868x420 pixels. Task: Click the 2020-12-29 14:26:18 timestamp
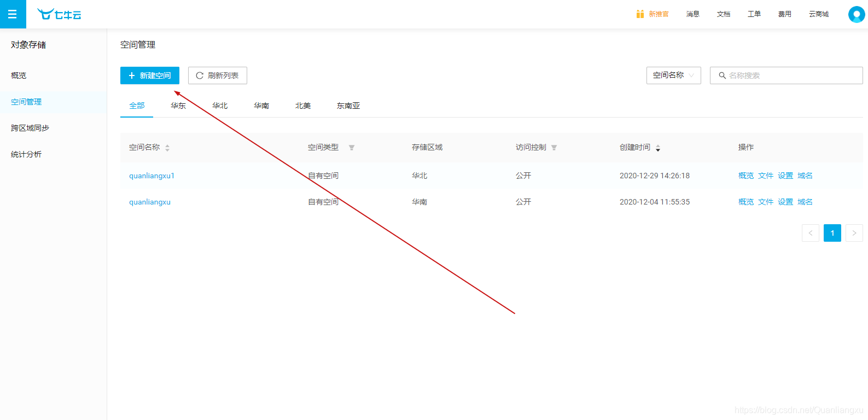655,176
